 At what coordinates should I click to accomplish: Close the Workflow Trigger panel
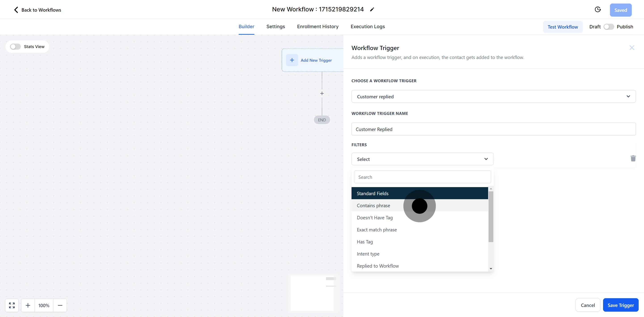[632, 48]
